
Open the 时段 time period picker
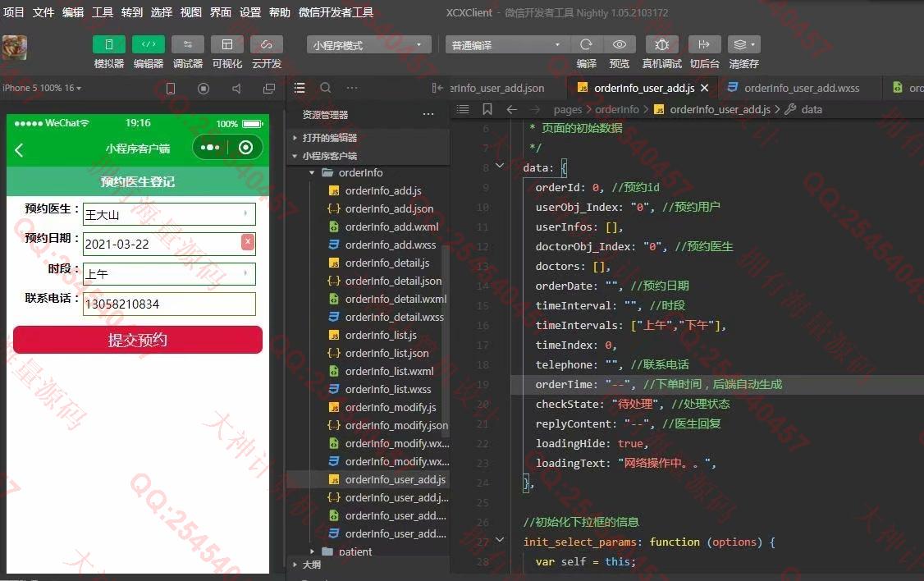(169, 274)
